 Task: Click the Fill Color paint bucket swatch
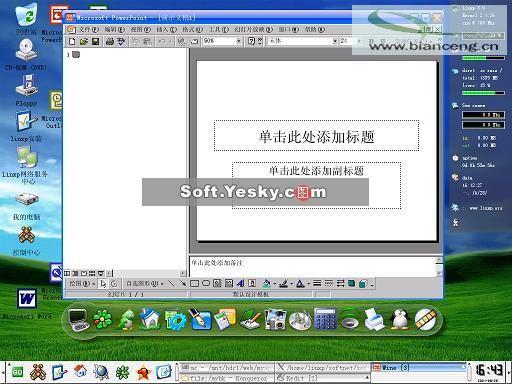(266, 284)
